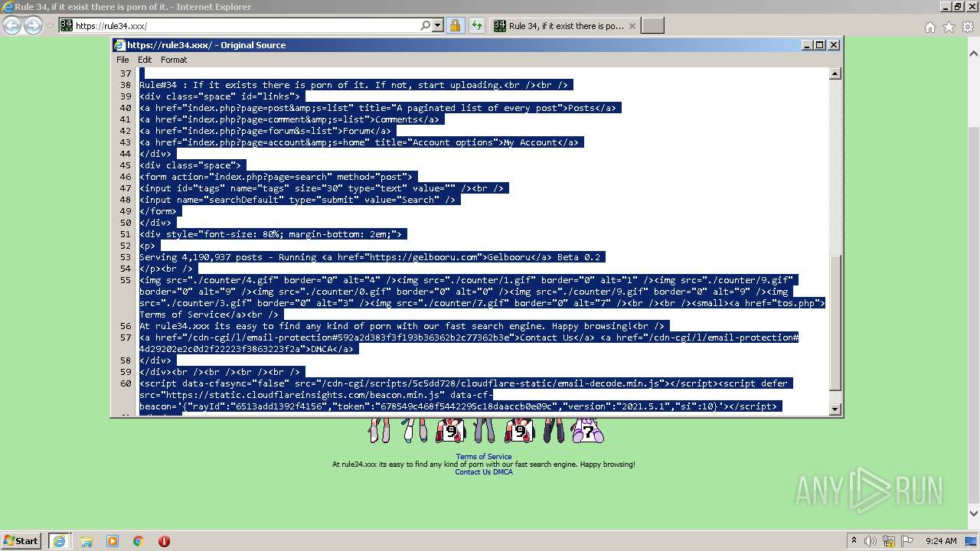
Task: Click the 'Gelbooru</a> Beta 0.2' source text
Action: click(545, 257)
